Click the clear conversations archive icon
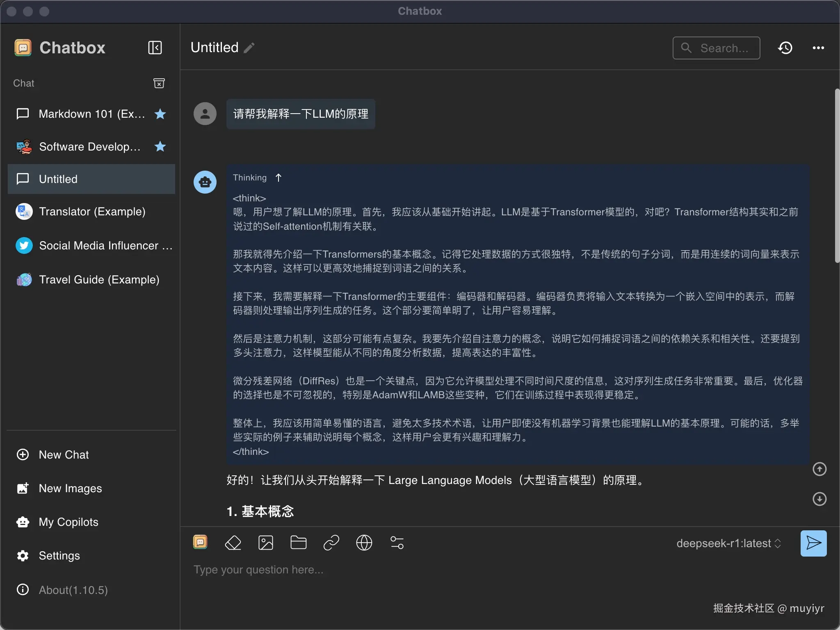 click(x=159, y=83)
